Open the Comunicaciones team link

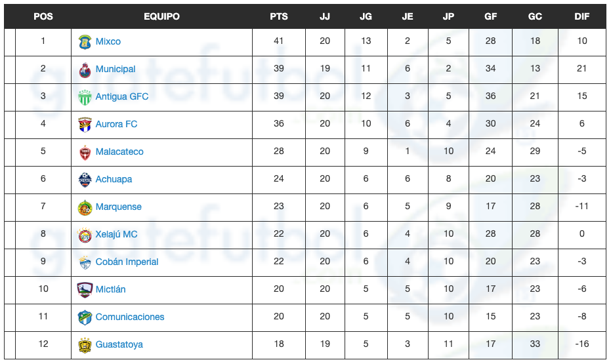[x=130, y=317]
